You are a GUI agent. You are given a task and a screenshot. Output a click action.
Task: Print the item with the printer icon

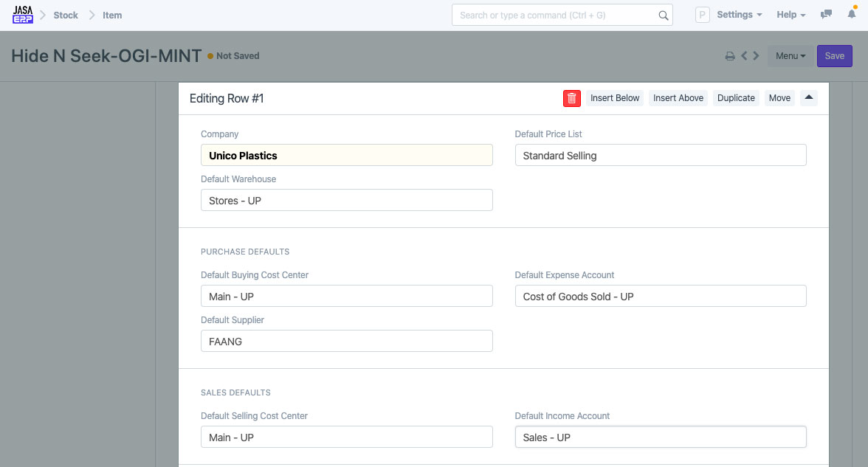click(730, 56)
